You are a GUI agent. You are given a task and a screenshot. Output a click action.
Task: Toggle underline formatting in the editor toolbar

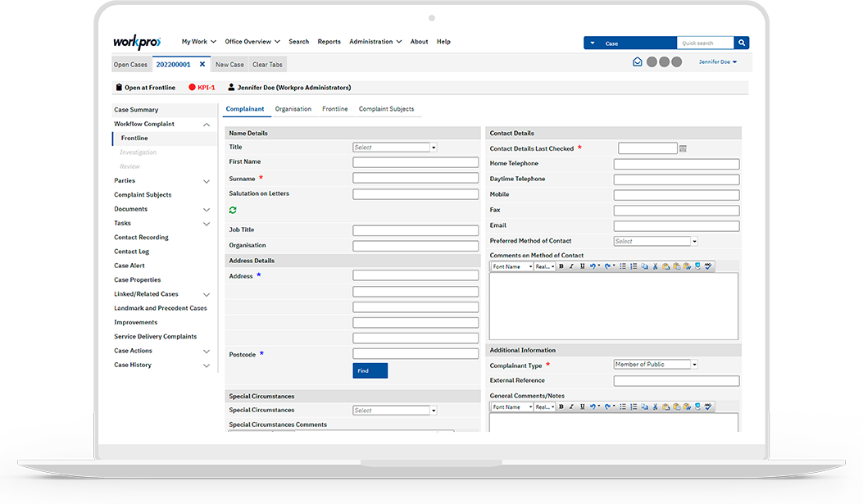pyautogui.click(x=581, y=266)
